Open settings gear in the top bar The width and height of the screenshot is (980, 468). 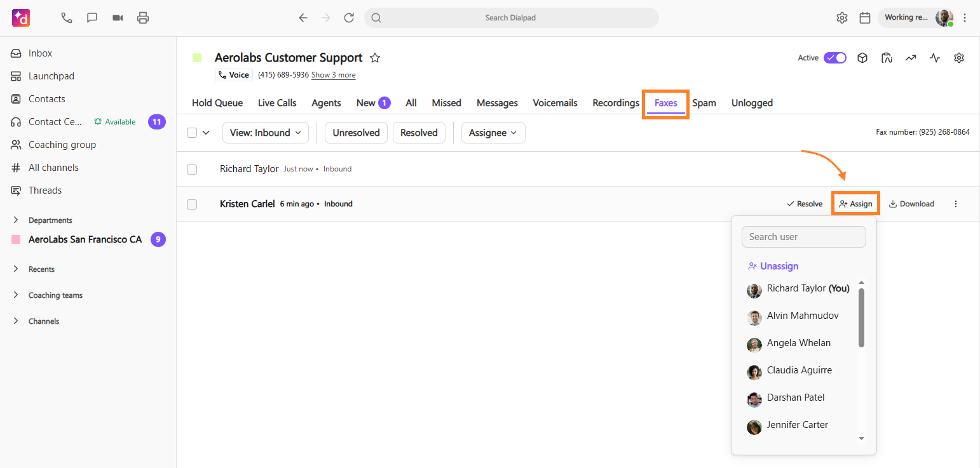tap(842, 18)
